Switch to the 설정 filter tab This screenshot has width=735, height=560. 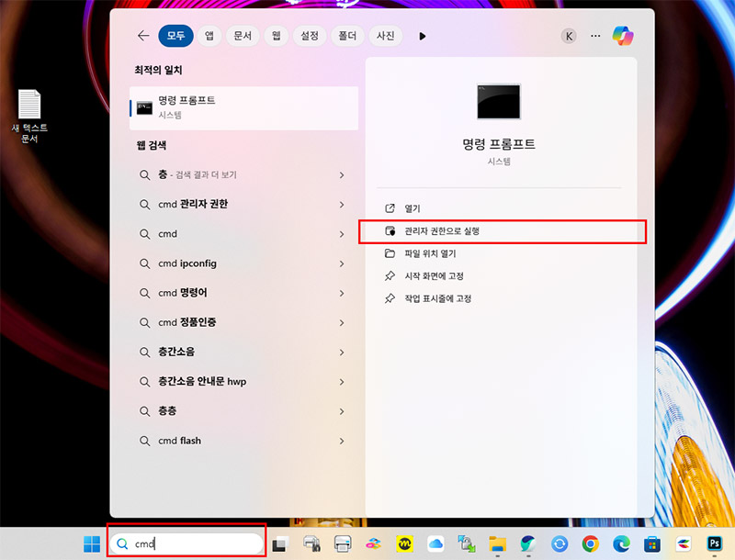[310, 36]
